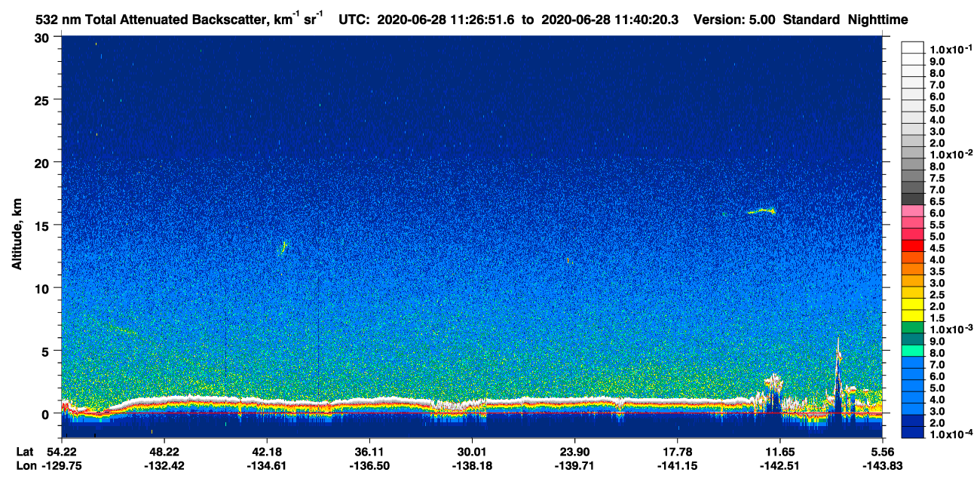Click longitude value -139.71

click(x=574, y=465)
